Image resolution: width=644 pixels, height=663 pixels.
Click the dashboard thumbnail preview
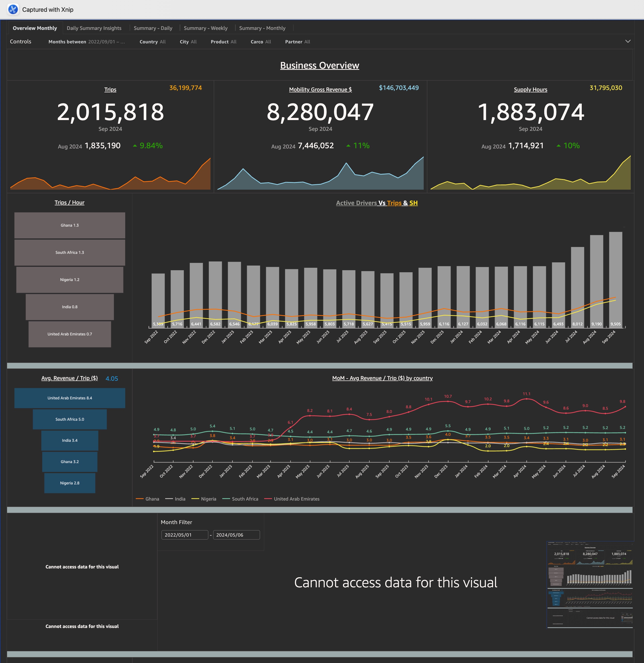590,585
